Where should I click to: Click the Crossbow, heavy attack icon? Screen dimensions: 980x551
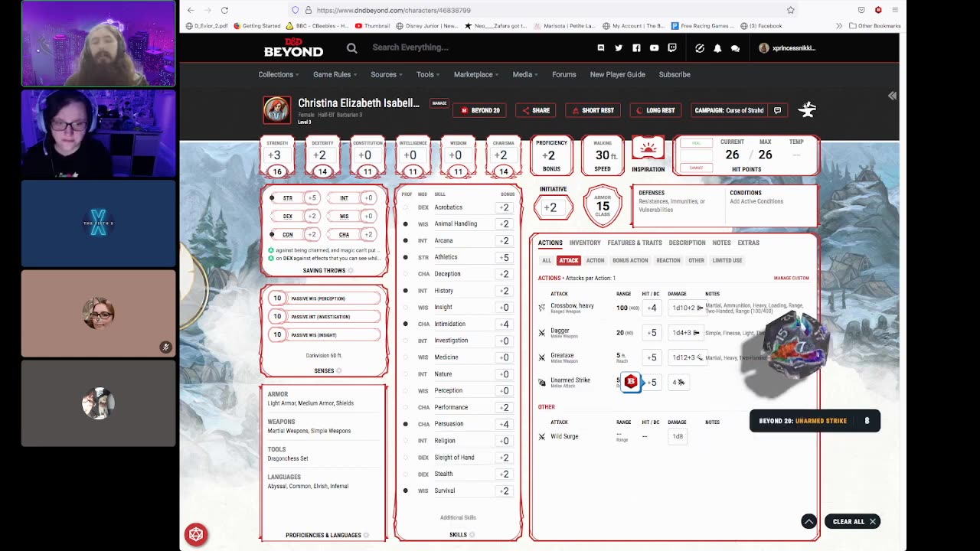pos(542,308)
